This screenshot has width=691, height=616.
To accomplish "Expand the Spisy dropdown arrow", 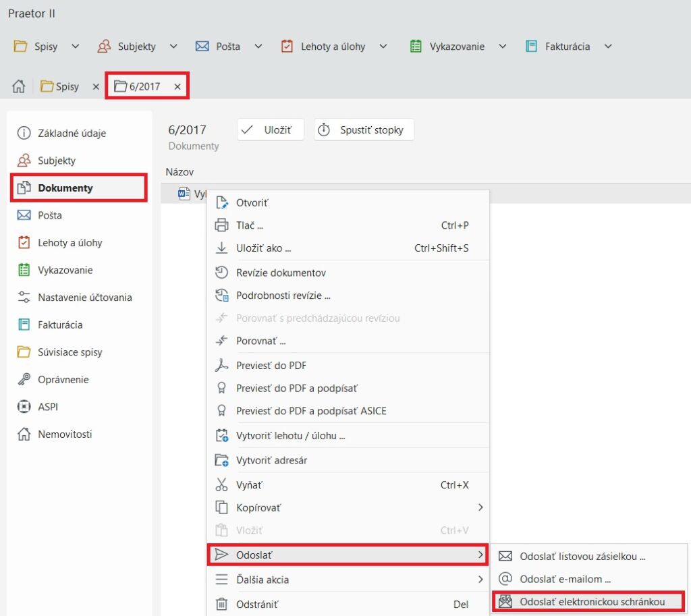I will [x=75, y=47].
